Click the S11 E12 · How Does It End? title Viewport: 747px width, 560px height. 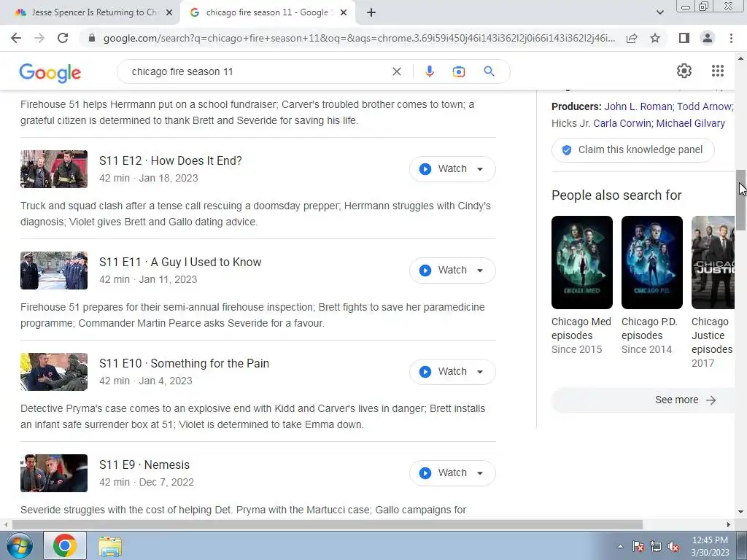171,161
